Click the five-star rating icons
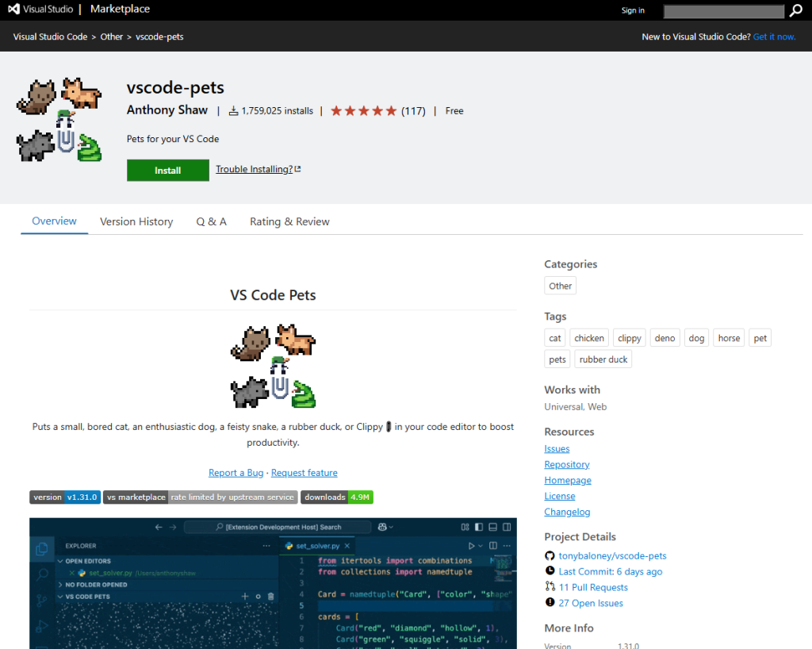Screen dimensions: 812x649 click(363, 111)
